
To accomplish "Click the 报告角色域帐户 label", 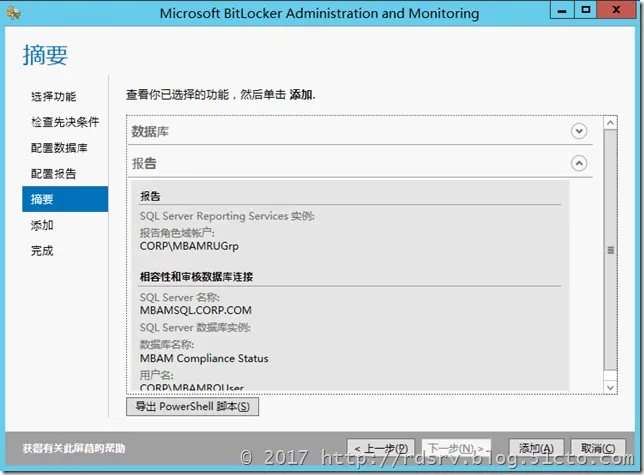I will (177, 233).
